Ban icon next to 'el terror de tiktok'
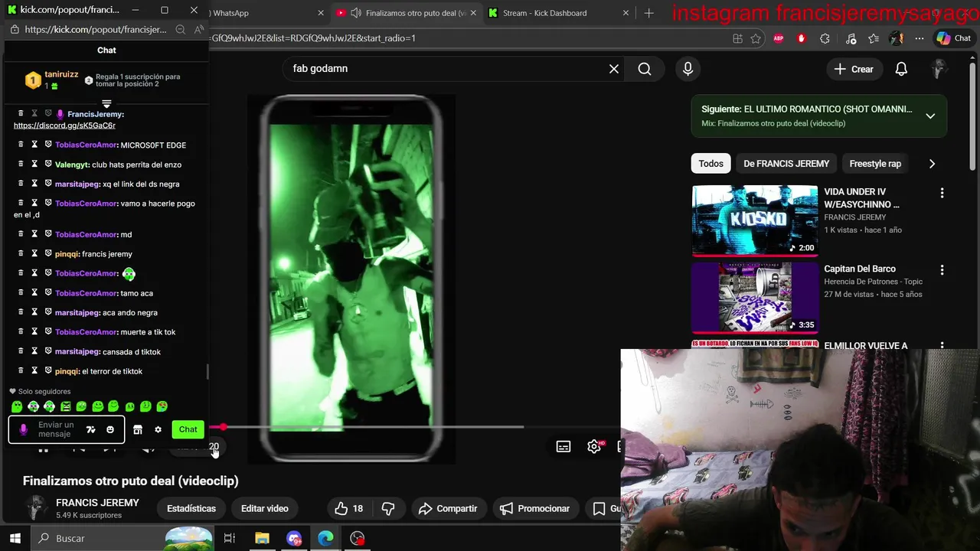980x551 pixels. 48,370
